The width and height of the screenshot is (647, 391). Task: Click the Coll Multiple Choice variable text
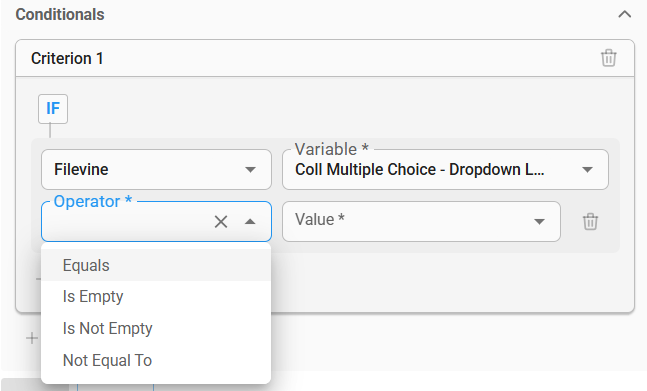coord(419,170)
